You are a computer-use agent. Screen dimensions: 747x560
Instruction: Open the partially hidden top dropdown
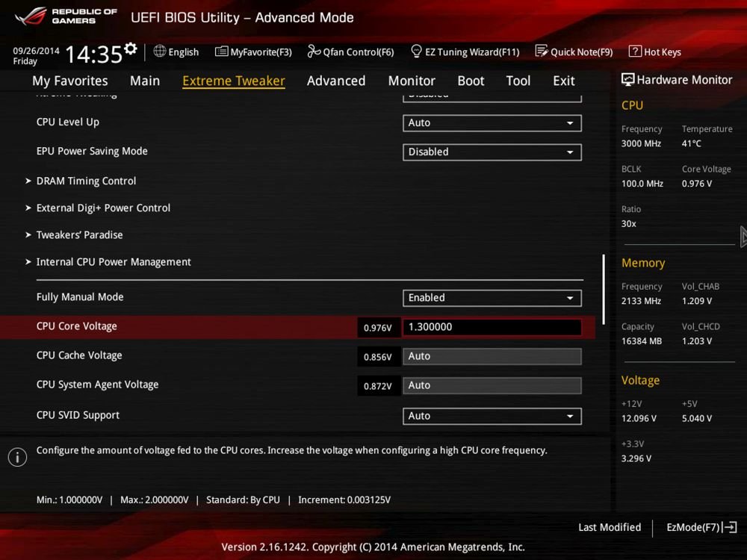coord(492,98)
